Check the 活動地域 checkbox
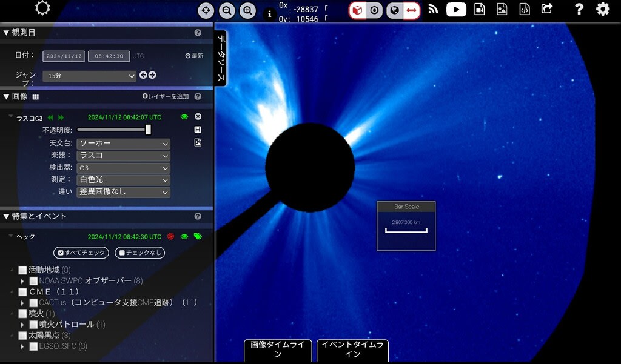This screenshot has width=621, height=364. pos(22,270)
